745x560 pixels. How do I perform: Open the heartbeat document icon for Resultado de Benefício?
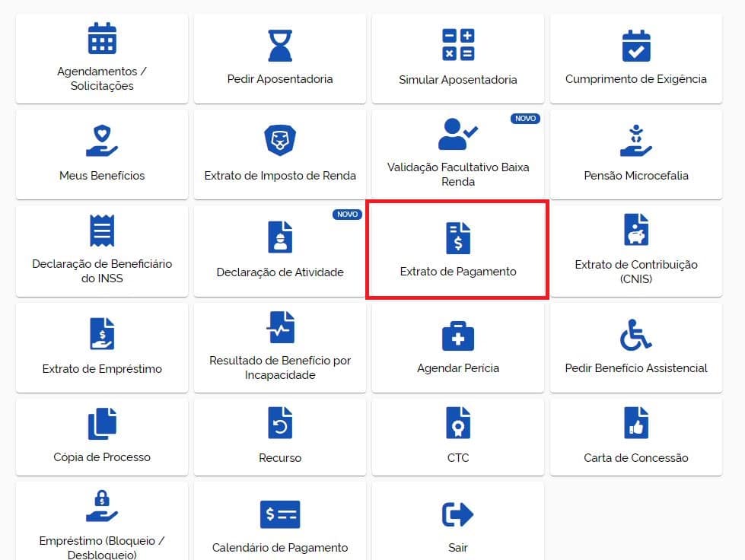point(280,327)
